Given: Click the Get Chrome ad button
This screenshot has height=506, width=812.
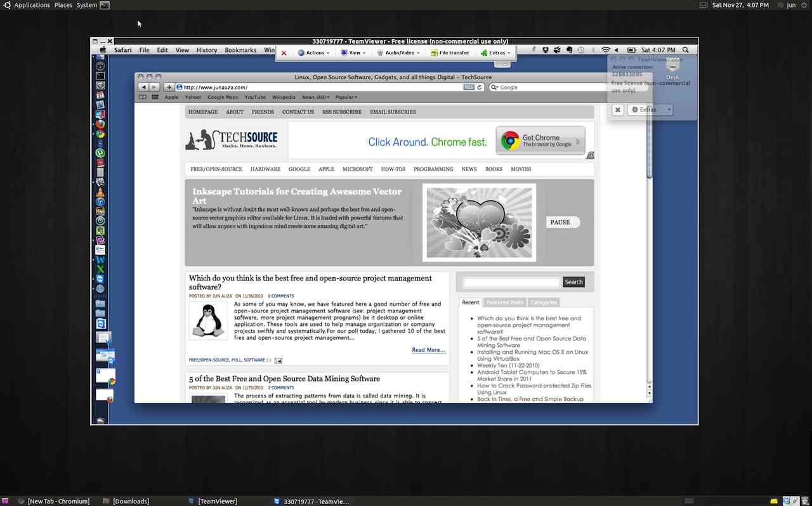Looking at the screenshot, I should [x=540, y=141].
